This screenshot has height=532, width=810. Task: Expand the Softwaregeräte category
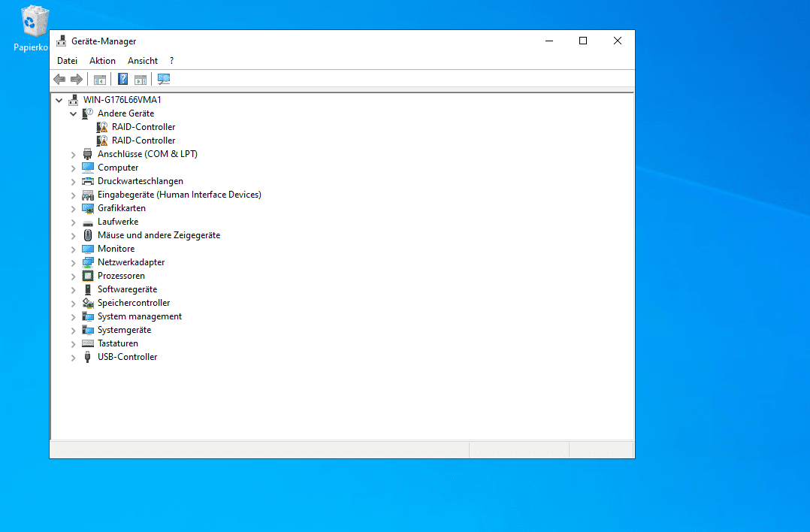74,290
